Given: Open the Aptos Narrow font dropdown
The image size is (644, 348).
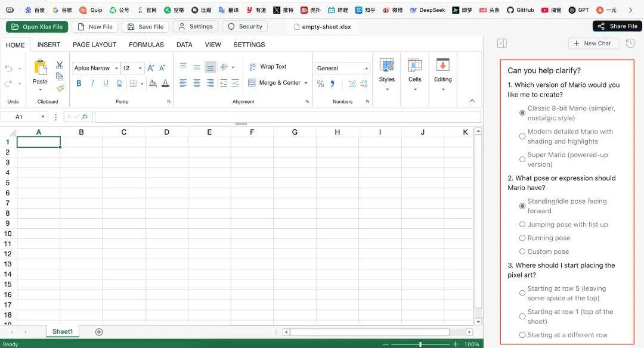Looking at the screenshot, I should [x=117, y=68].
